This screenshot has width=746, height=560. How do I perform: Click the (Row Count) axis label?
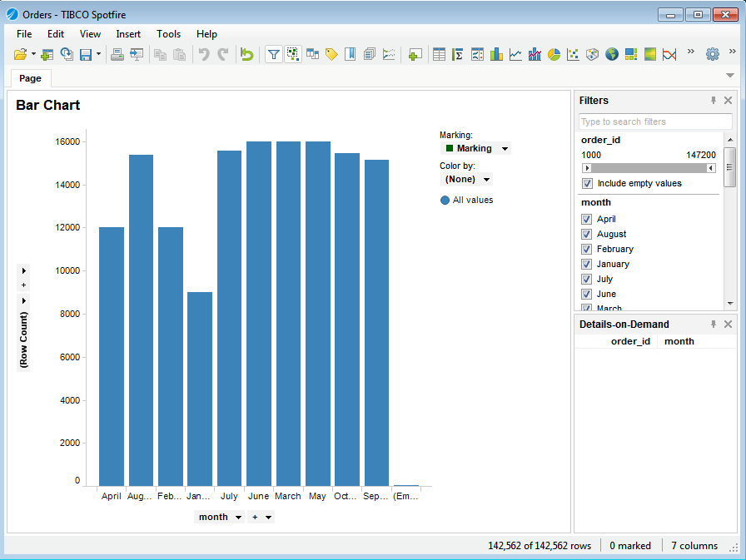[23, 339]
